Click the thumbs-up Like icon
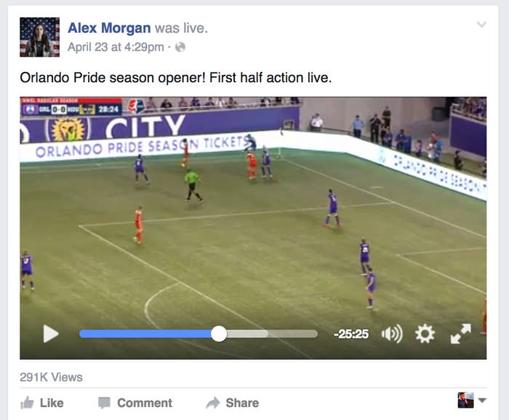 [28, 403]
